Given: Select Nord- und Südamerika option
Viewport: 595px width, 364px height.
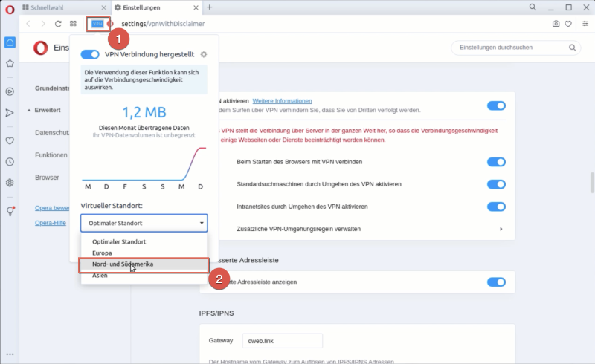Looking at the screenshot, I should click(144, 264).
